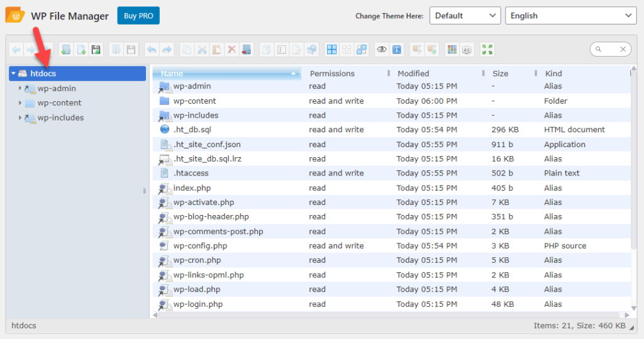Select the index.php file
The width and height of the screenshot is (644, 339).
click(391, 188)
